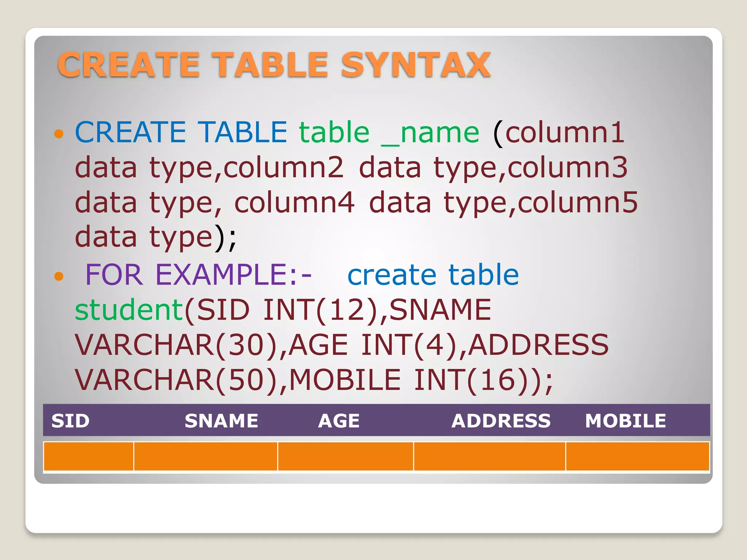Click the 'column5' text in syntax
Image resolution: width=747 pixels, height=560 pixels.
point(578,202)
